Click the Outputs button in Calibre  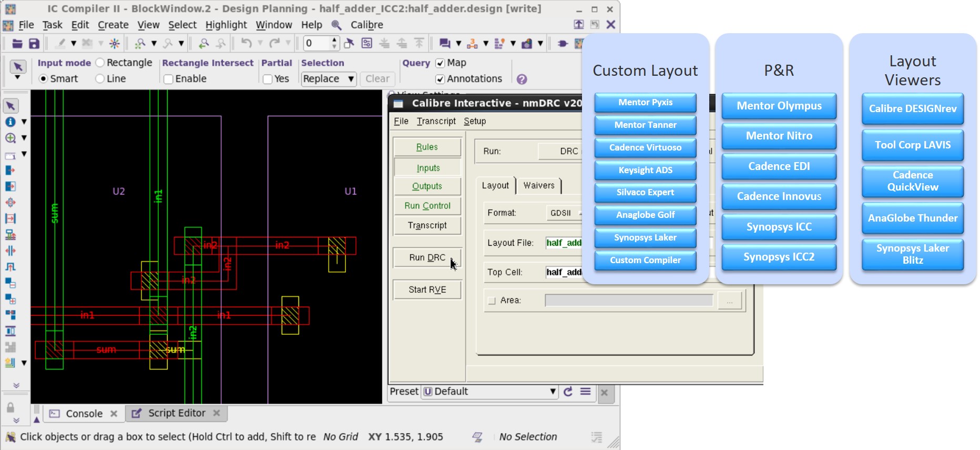point(427,186)
